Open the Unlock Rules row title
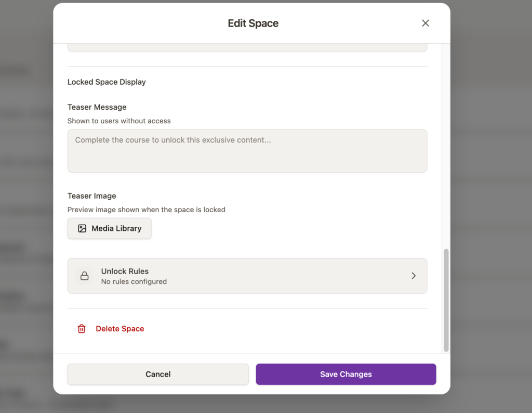Image resolution: width=532 pixels, height=413 pixels. [x=125, y=271]
